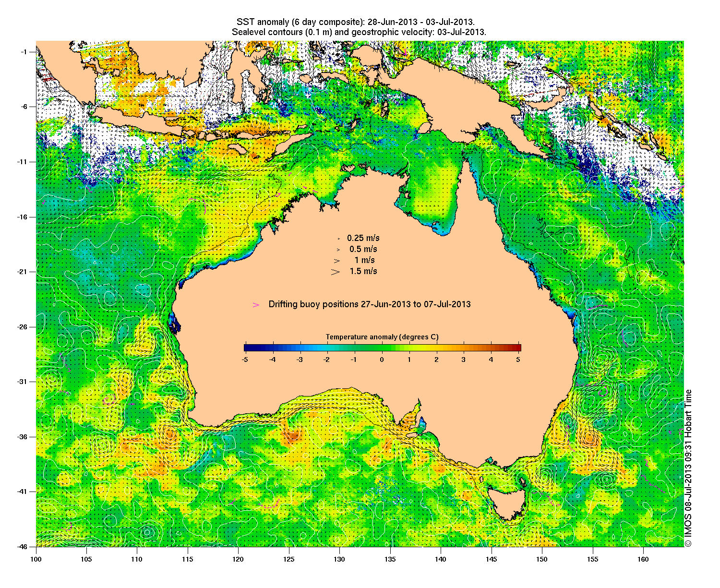The height and width of the screenshot is (588, 720).
Task: Click the SST anomaly 6 day composite title line
Action: click(x=356, y=22)
